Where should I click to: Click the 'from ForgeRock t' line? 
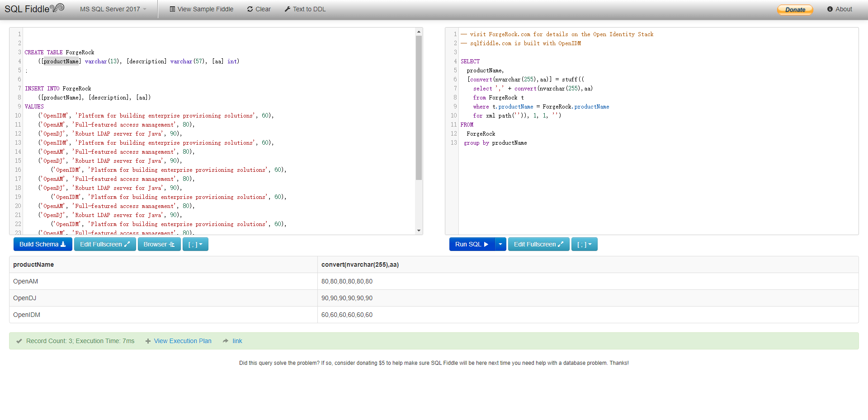click(499, 98)
